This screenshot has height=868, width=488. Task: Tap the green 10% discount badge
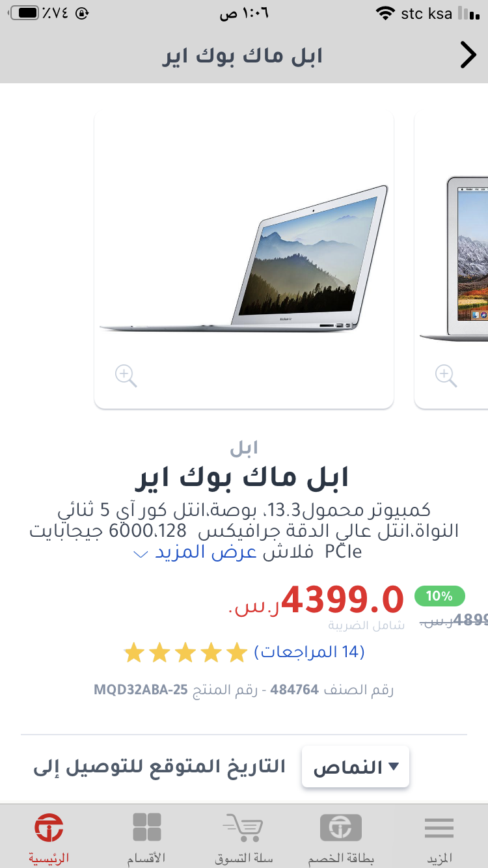(x=440, y=595)
